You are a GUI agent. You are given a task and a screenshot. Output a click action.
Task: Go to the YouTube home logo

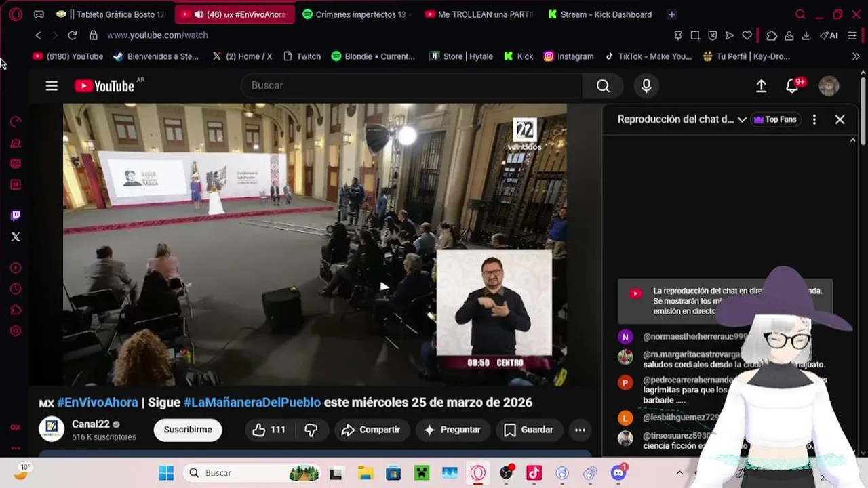coord(104,85)
